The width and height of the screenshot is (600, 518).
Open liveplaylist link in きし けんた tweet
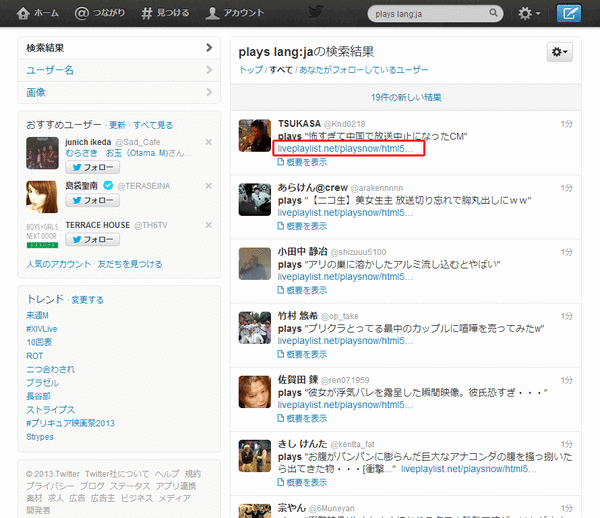(469, 469)
